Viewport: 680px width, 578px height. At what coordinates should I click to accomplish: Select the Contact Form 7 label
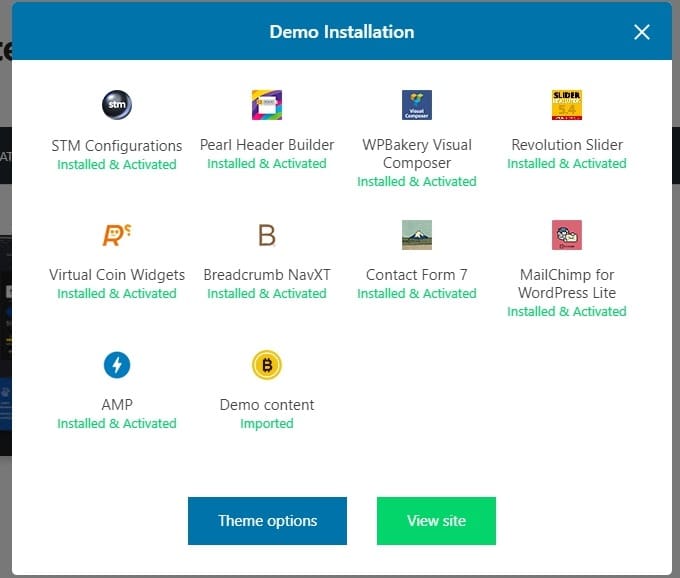click(x=417, y=274)
